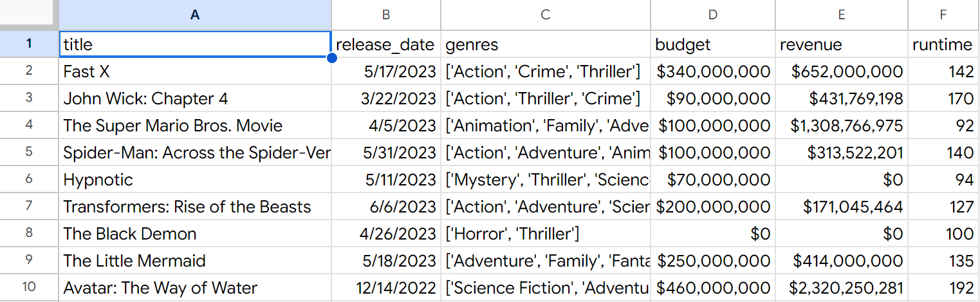Select row 1 header
Image resolution: width=980 pixels, height=302 pixels.
tap(29, 44)
